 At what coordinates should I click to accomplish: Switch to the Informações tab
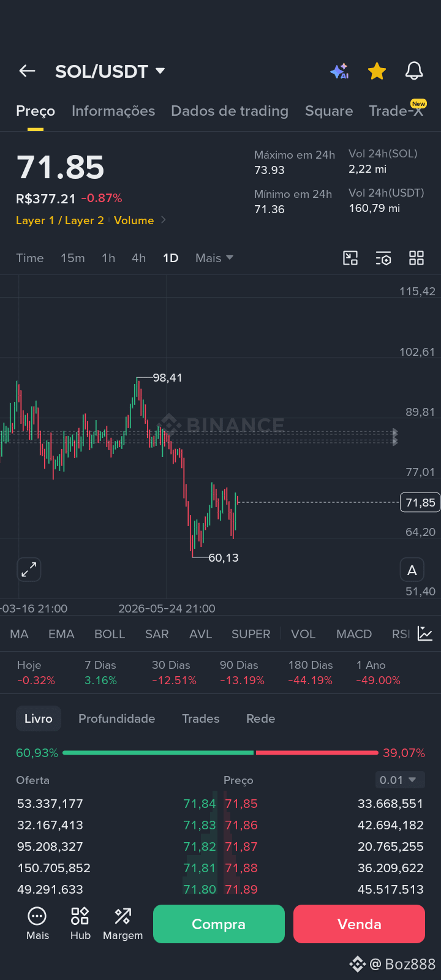(113, 111)
